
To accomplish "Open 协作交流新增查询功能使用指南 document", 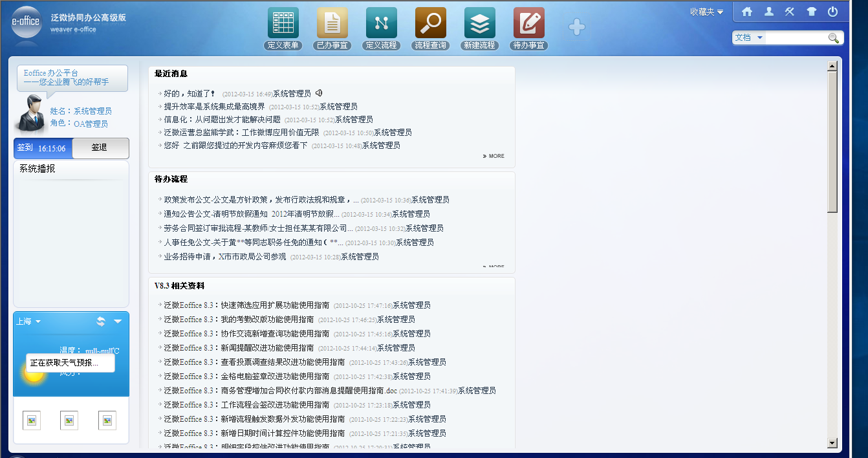I will 246,334.
